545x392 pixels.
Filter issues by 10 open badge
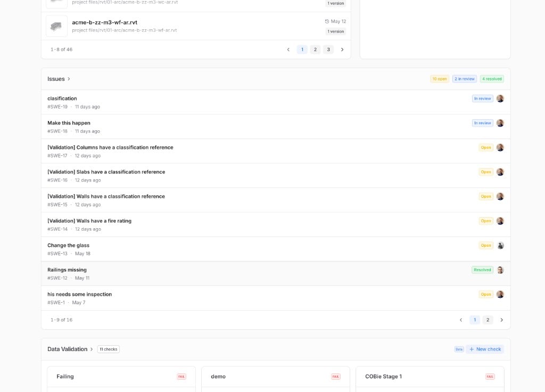(x=439, y=79)
